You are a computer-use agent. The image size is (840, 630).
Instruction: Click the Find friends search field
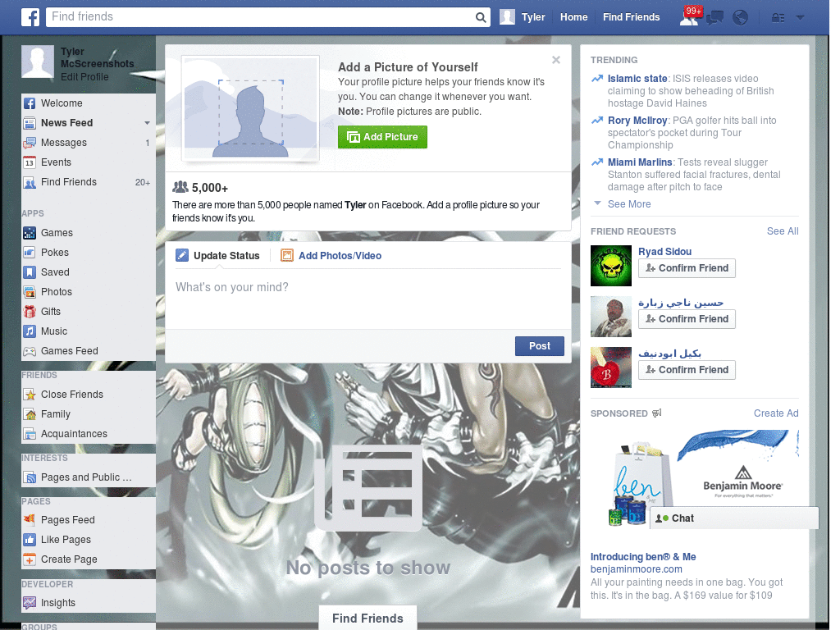coord(260,17)
